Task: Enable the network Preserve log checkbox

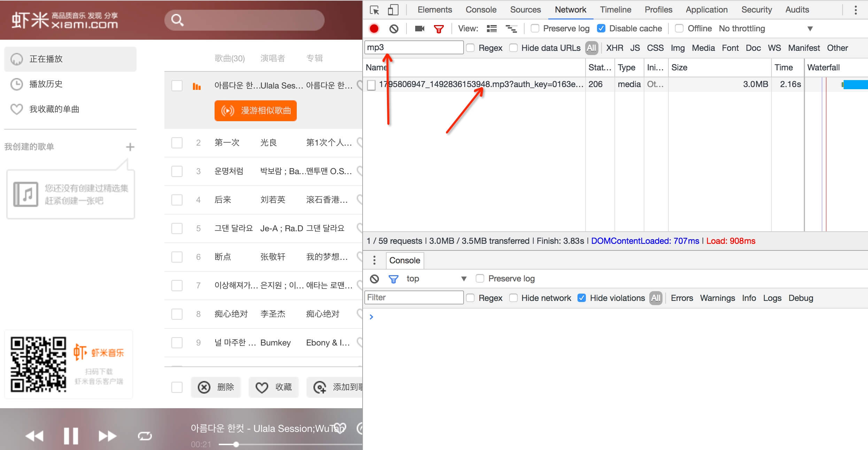Action: 535,28
